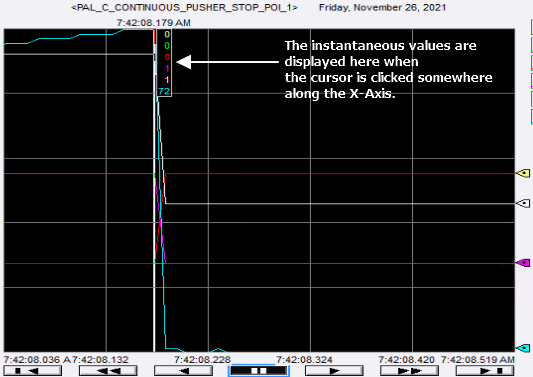Click the yellow 0 value at box top

tap(167, 34)
